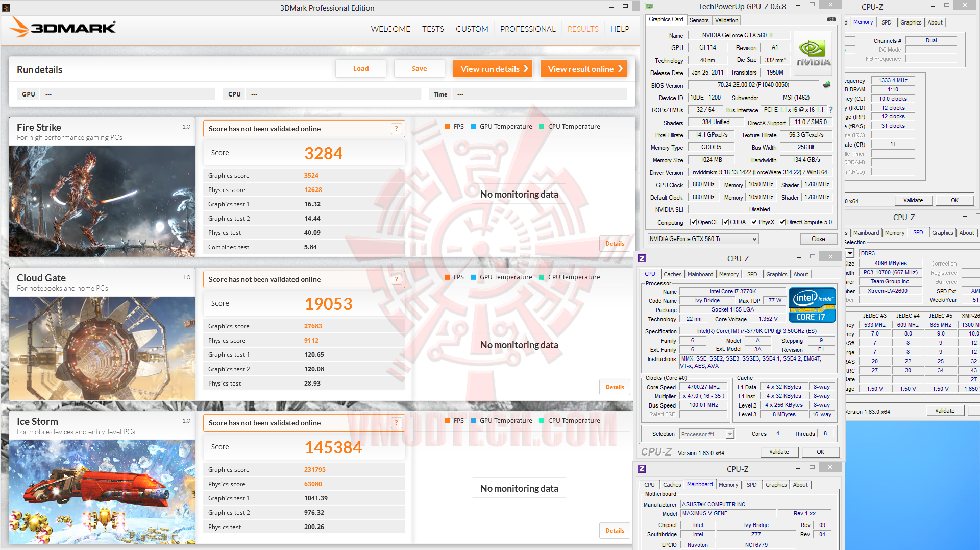
Task: Click the Cloud Gate graphics score 27683
Action: 313,326
